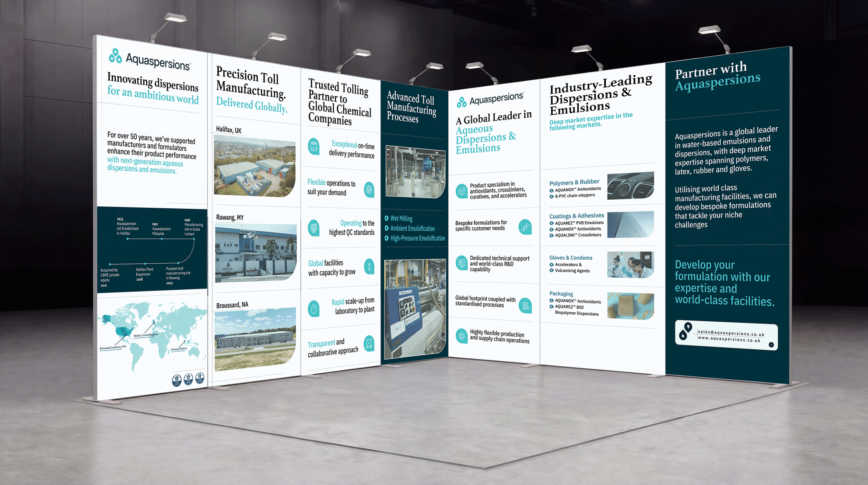Click the 'Partner with Aquaspersions' headline
This screenshot has height=485, width=868.
point(717,76)
